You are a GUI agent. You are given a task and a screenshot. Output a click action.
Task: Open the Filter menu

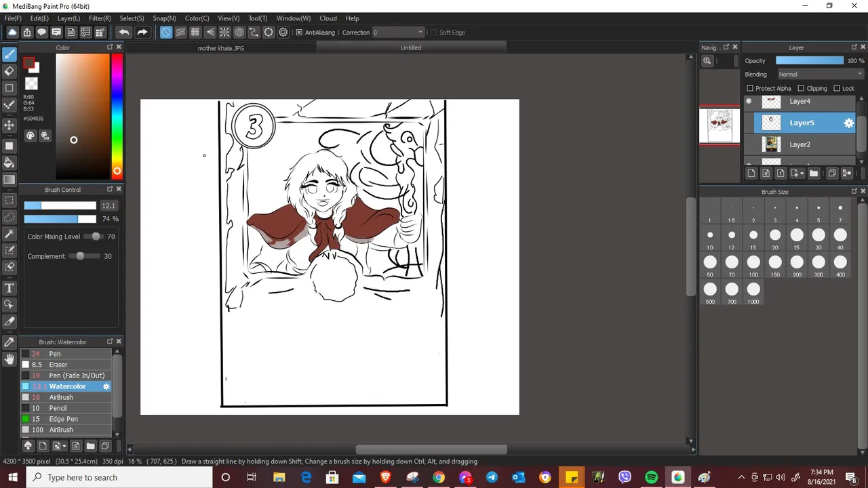point(100,18)
